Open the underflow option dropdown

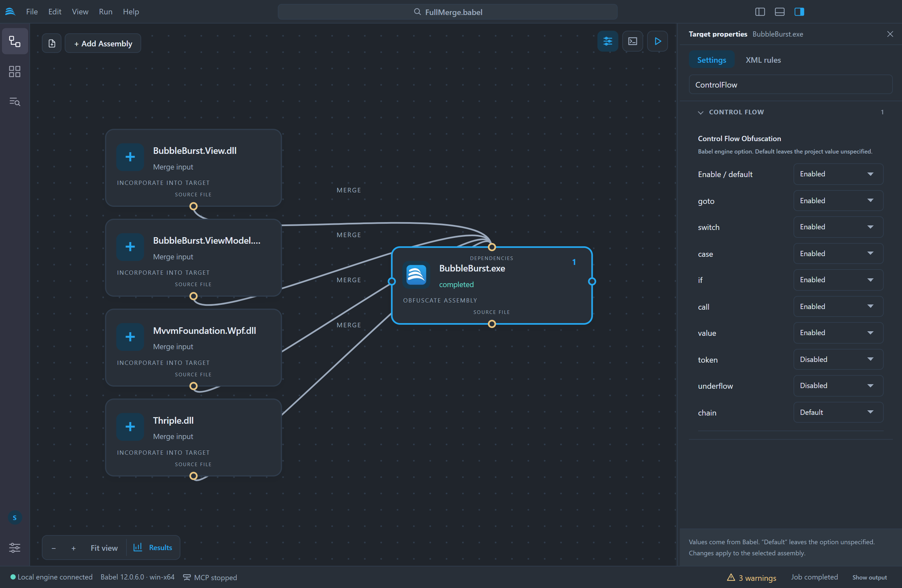point(838,386)
